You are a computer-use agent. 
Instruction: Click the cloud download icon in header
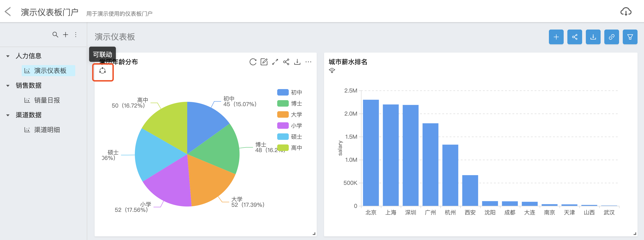626,12
